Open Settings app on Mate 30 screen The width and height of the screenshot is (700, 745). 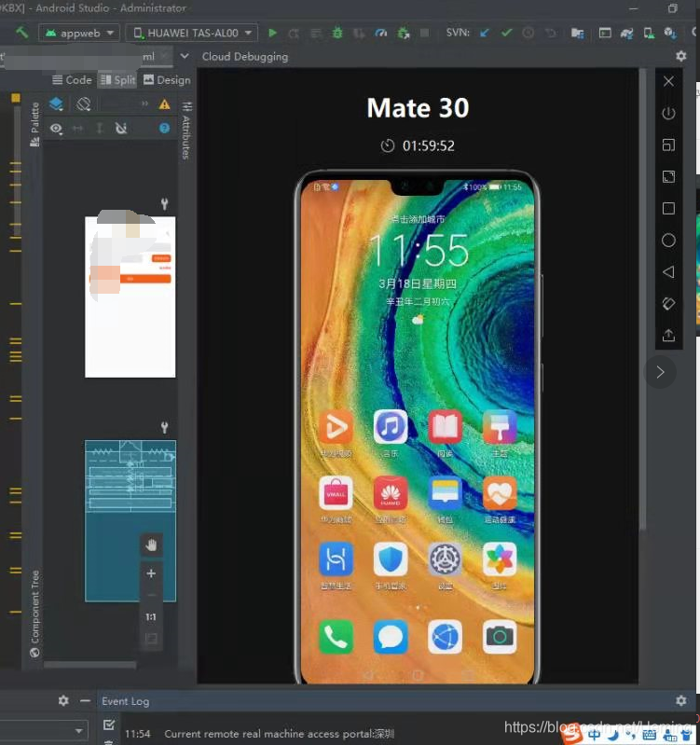point(445,559)
